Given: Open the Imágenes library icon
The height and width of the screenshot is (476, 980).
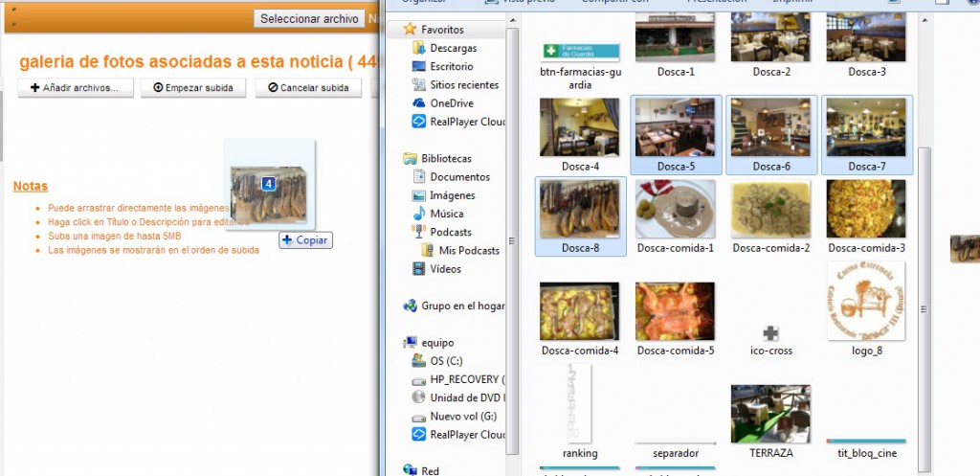Looking at the screenshot, I should coord(419,195).
